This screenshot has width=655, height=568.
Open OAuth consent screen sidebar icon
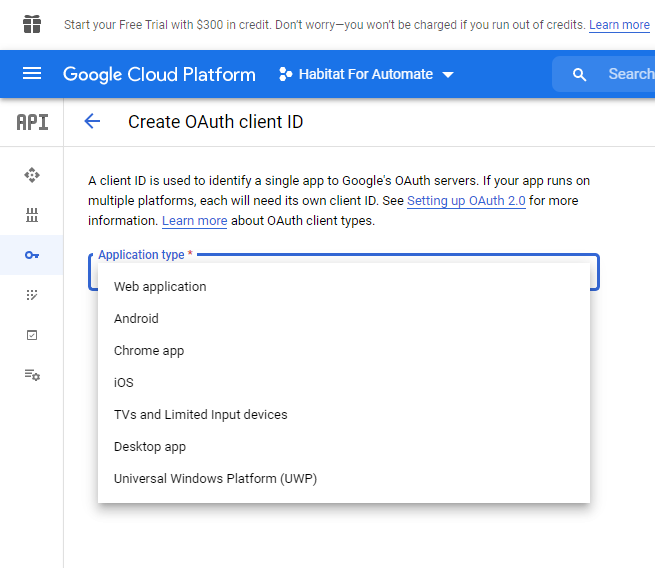(32, 295)
